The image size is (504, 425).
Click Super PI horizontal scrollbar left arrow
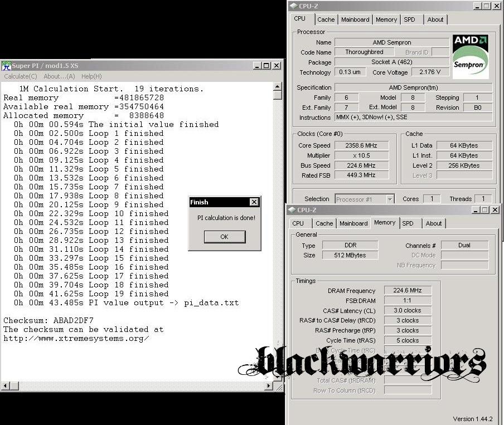coord(6,385)
